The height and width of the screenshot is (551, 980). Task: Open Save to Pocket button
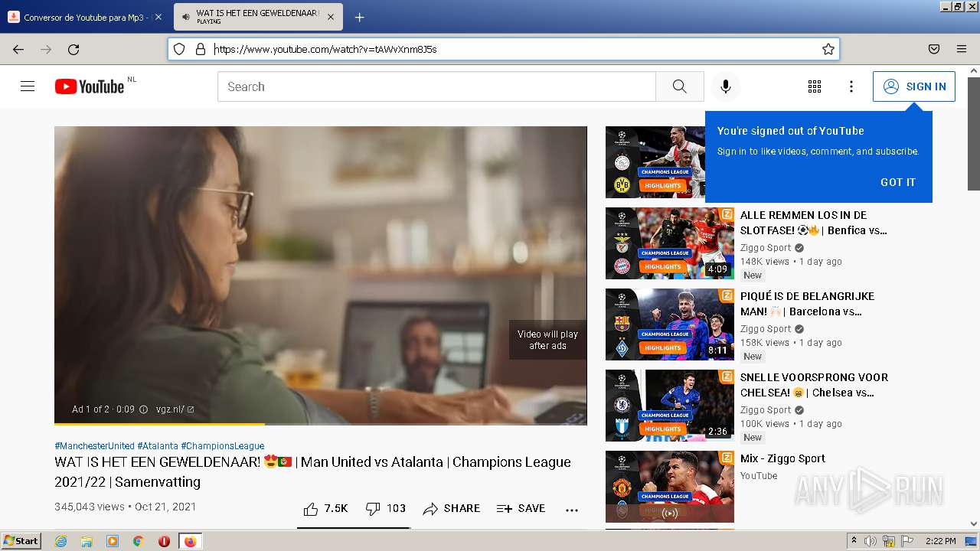(934, 49)
